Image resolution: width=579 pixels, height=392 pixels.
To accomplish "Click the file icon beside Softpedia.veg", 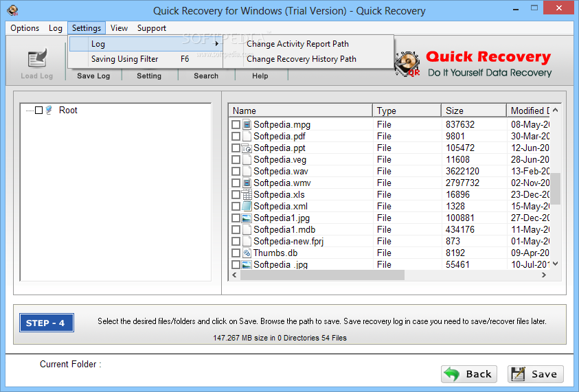I will [x=247, y=159].
